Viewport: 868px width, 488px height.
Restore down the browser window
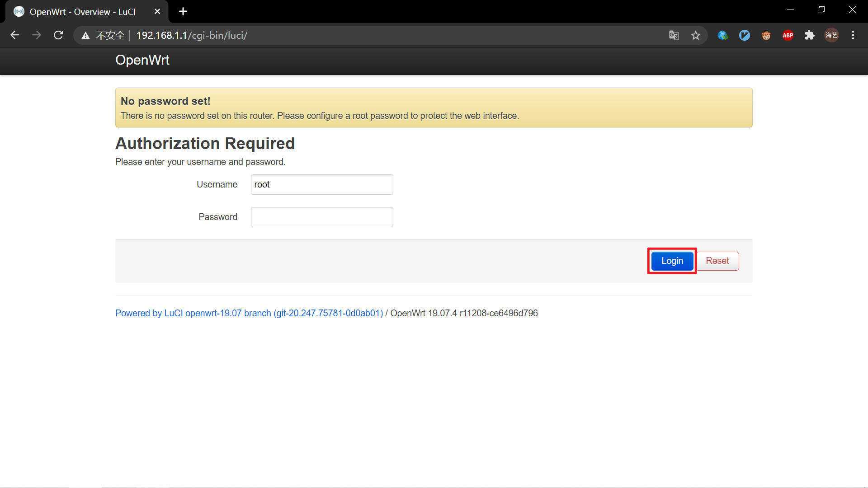pos(821,9)
